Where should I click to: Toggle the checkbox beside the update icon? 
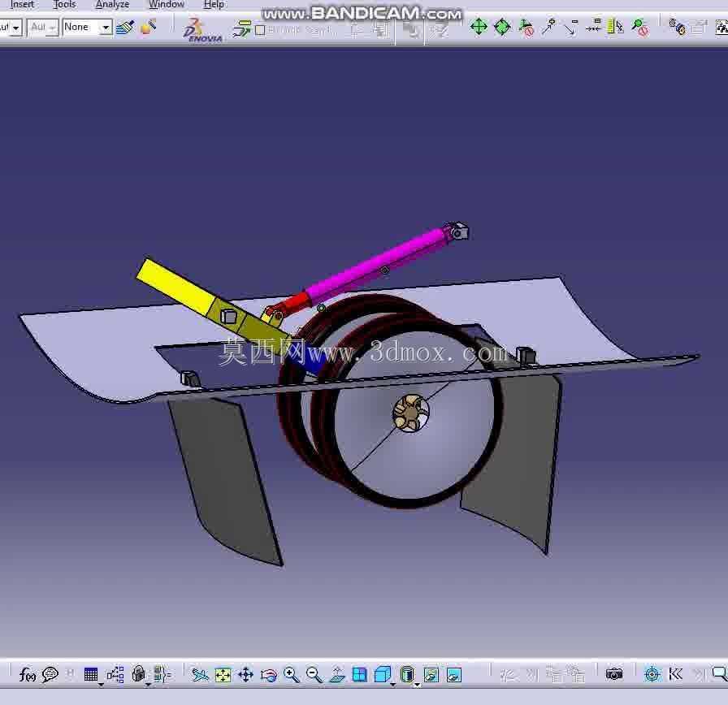[x=261, y=31]
